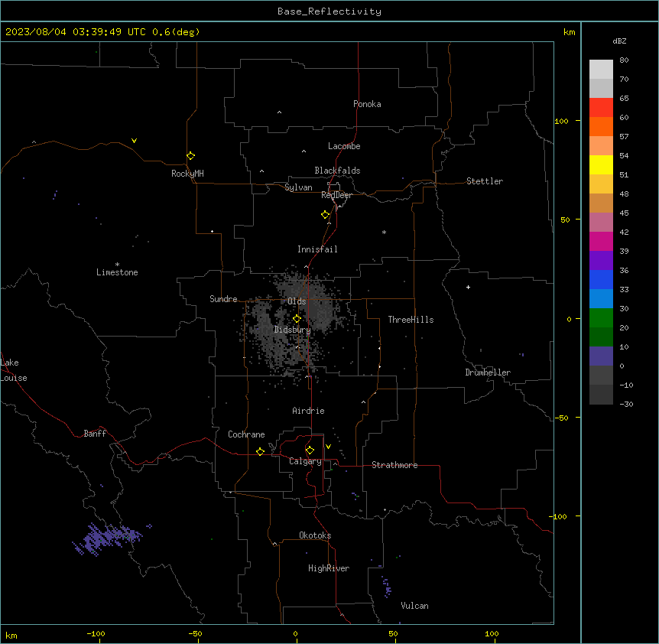Click the yellow V marker northwest of RockyMH
This screenshot has height=644, width=659.
[x=134, y=141]
